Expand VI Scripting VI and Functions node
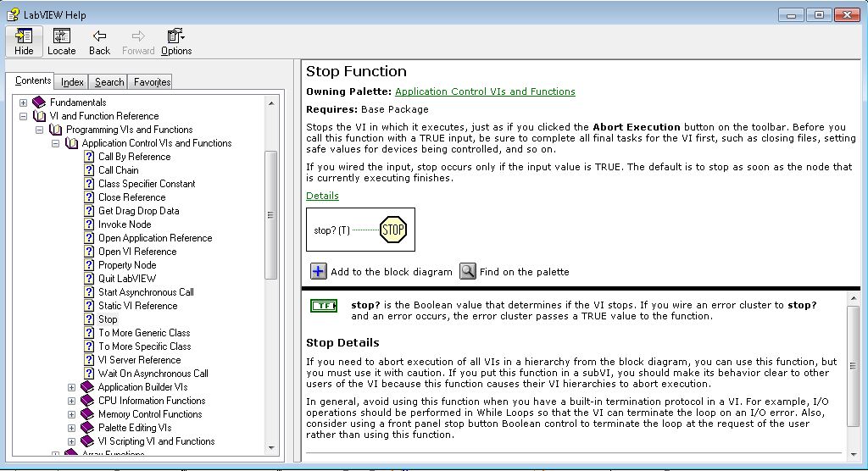This screenshot has height=471, width=868. (71, 441)
